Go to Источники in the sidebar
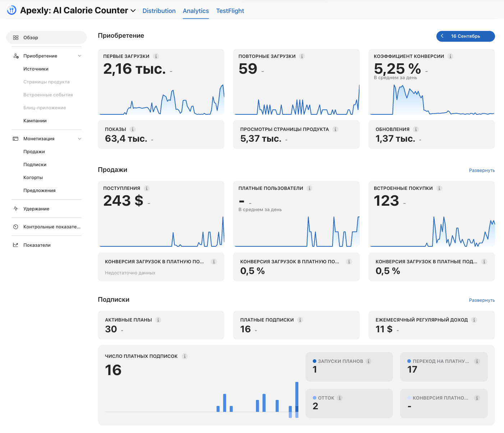The image size is (504, 433). (x=36, y=69)
